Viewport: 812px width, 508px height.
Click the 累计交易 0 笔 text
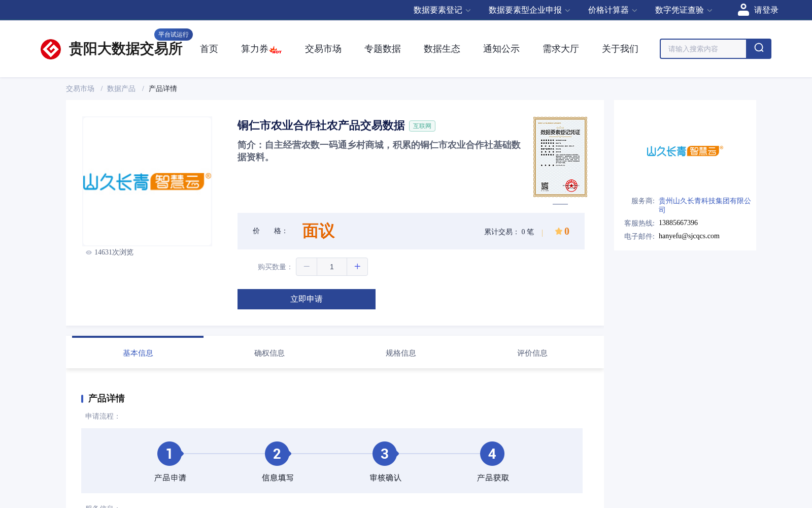tap(509, 232)
